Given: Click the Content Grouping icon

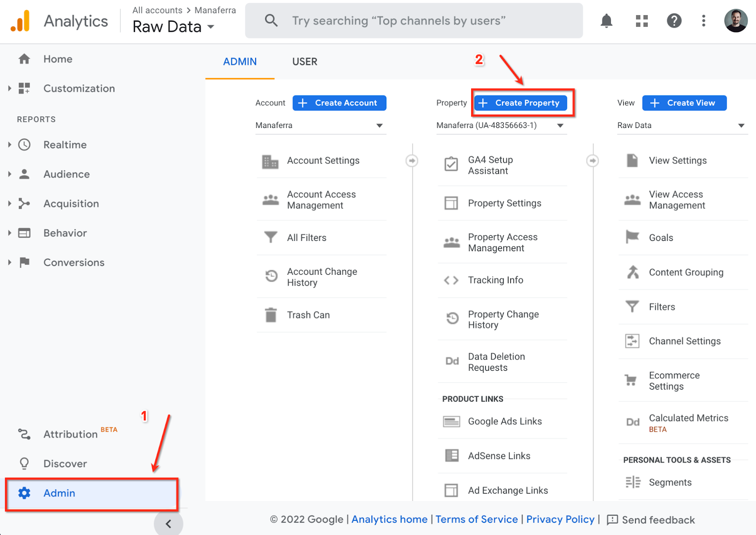Looking at the screenshot, I should click(x=633, y=272).
